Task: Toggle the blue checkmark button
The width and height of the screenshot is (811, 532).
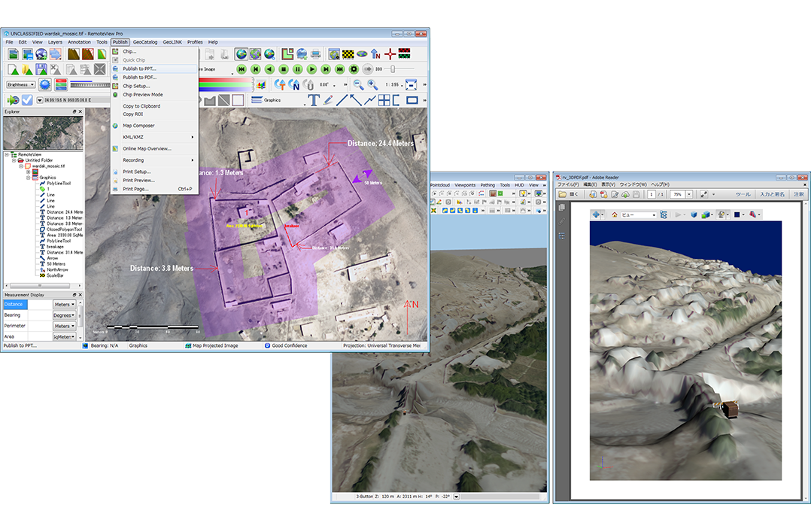Action: (x=27, y=100)
